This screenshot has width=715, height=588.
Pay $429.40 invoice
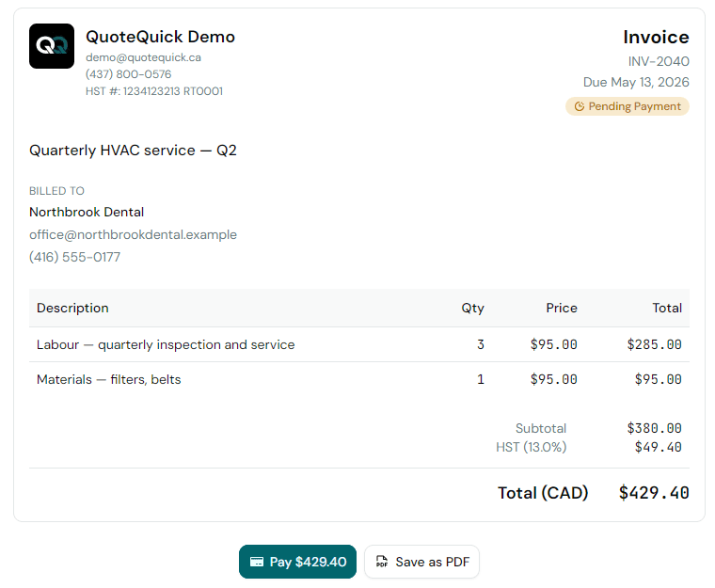pos(297,562)
